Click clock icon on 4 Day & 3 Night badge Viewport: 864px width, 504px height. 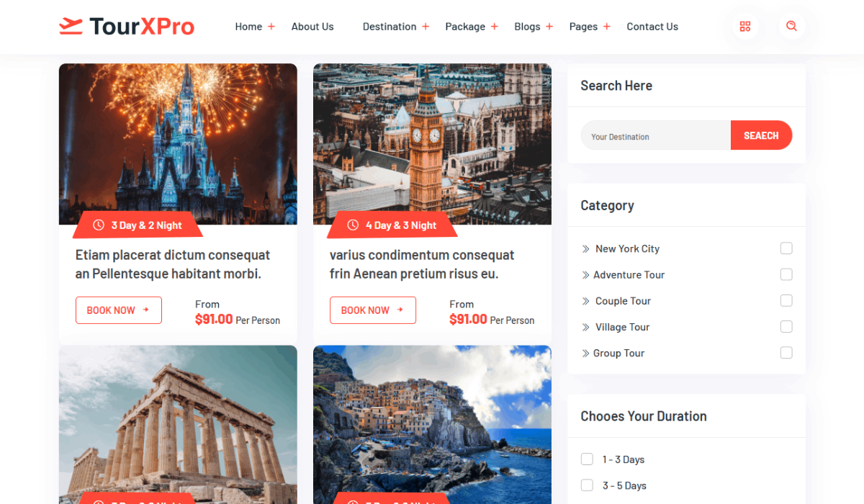click(x=353, y=225)
